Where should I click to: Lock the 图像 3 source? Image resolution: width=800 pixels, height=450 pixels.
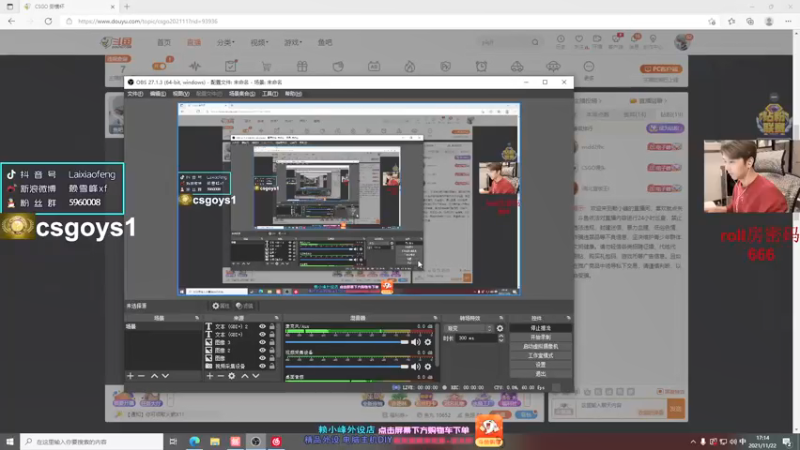click(272, 342)
